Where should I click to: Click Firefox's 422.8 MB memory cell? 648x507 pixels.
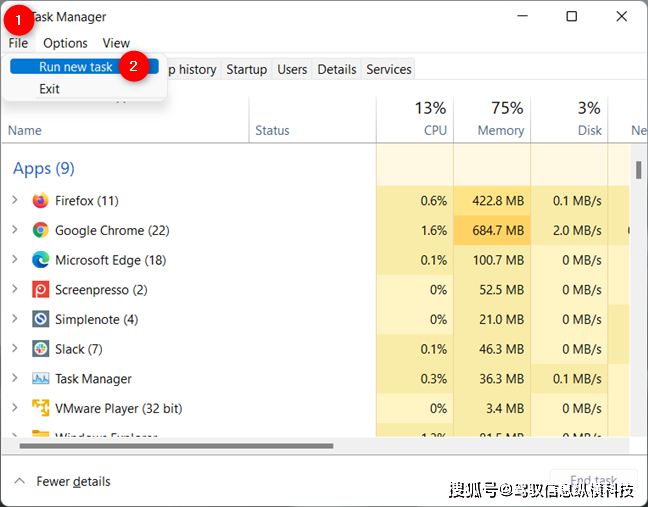(x=492, y=200)
